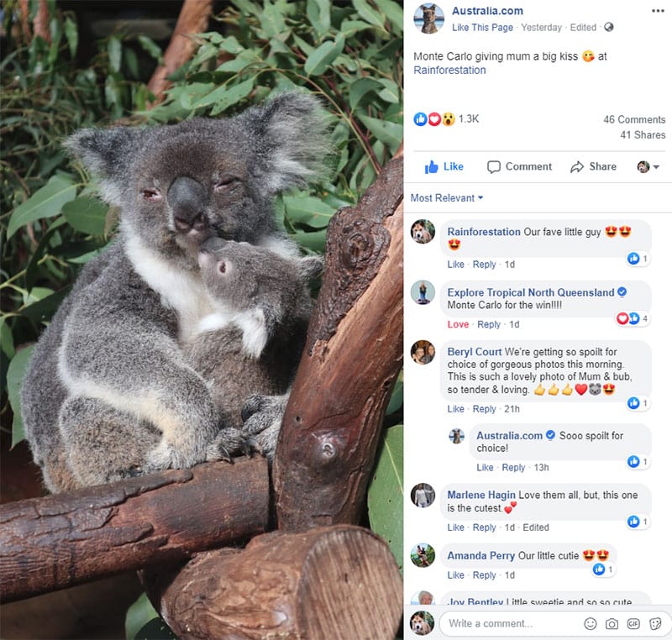Attach a photo using the camera icon
The width and height of the screenshot is (672, 640).
pyautogui.click(x=612, y=624)
